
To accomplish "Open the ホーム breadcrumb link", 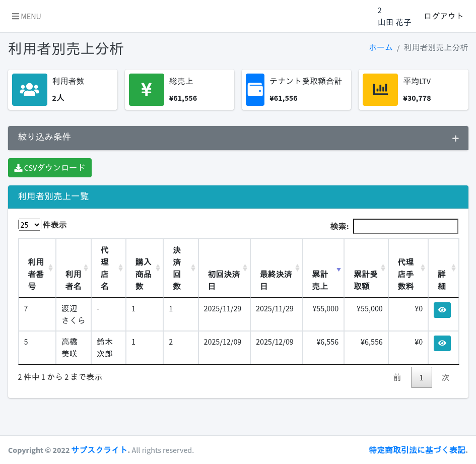I will [381, 47].
